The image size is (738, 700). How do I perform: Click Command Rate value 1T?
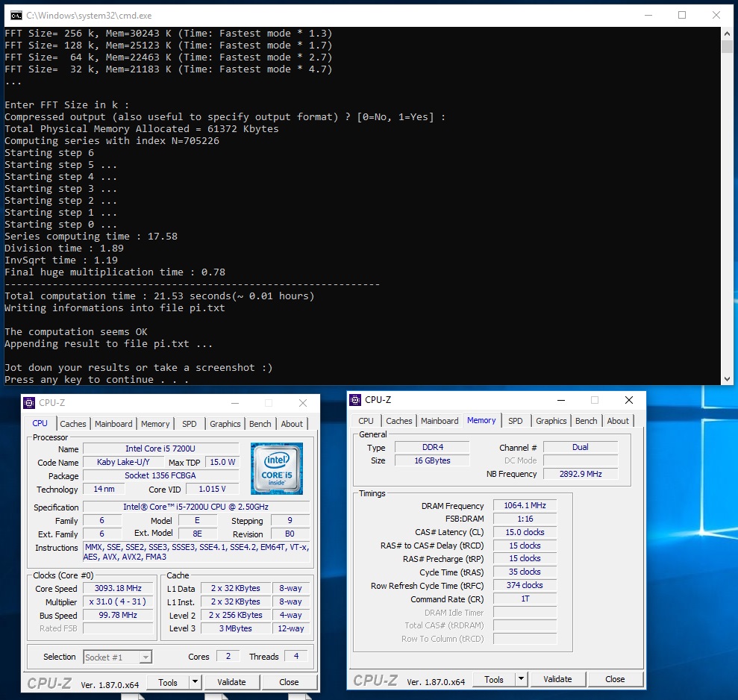click(x=525, y=599)
